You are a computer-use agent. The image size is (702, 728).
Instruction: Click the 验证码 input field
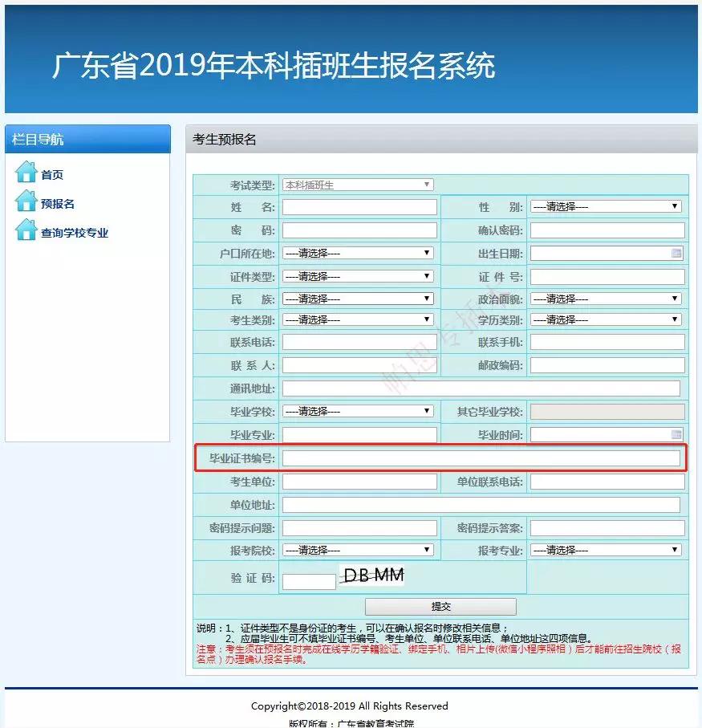click(309, 582)
